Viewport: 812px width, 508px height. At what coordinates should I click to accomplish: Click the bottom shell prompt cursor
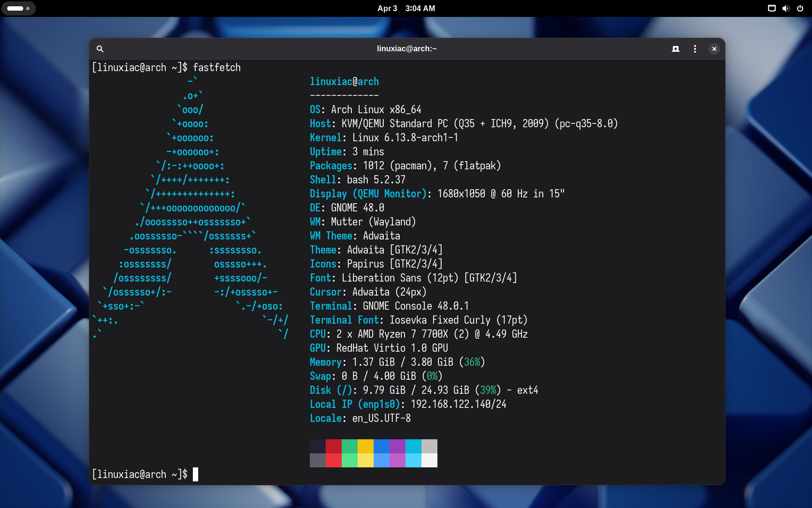point(195,474)
